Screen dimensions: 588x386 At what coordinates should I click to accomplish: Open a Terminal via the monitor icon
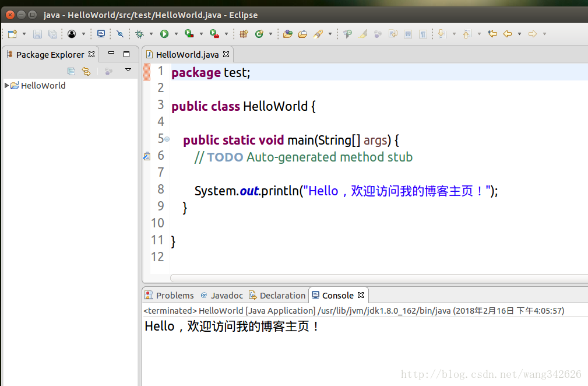pyautogui.click(x=101, y=34)
